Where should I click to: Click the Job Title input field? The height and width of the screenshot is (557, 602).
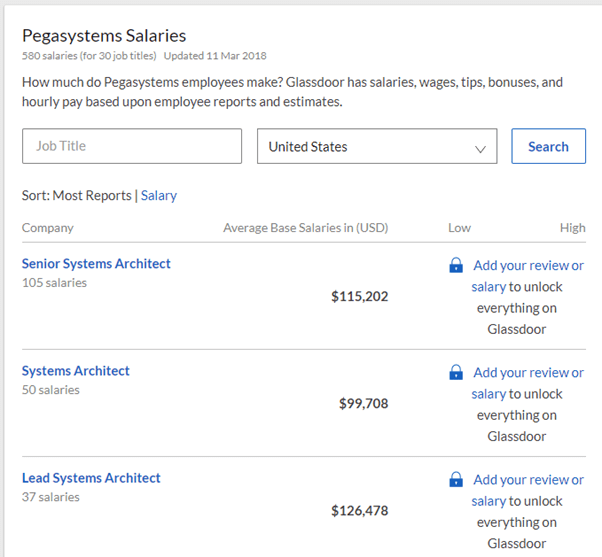[132, 146]
